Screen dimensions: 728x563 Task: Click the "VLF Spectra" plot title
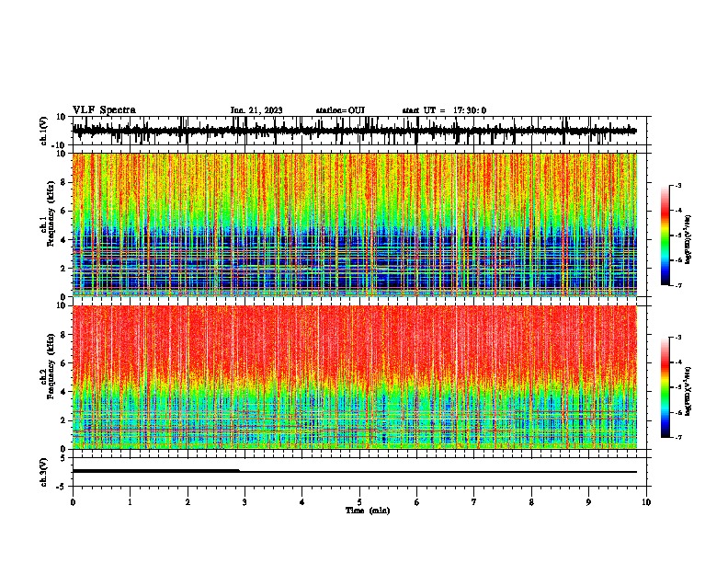(104, 110)
